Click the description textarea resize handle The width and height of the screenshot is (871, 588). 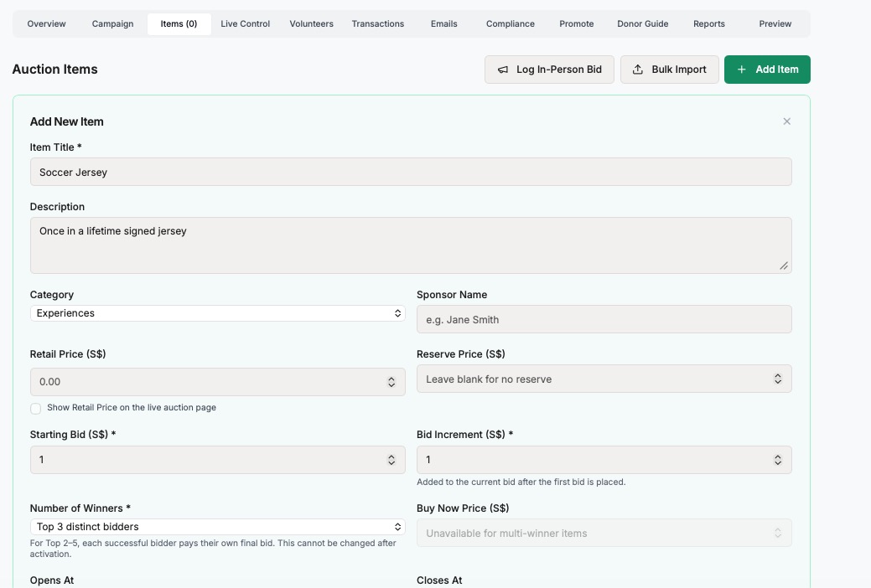784,266
